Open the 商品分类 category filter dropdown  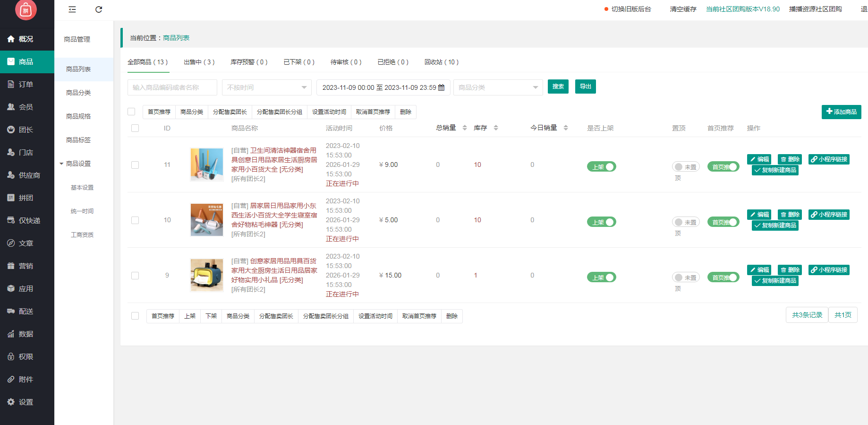(498, 87)
